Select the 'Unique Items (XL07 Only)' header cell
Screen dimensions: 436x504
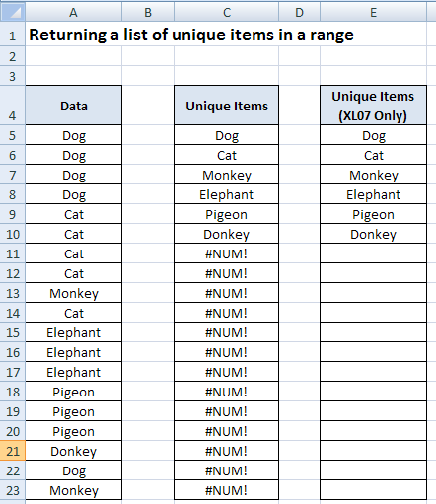[x=373, y=106]
